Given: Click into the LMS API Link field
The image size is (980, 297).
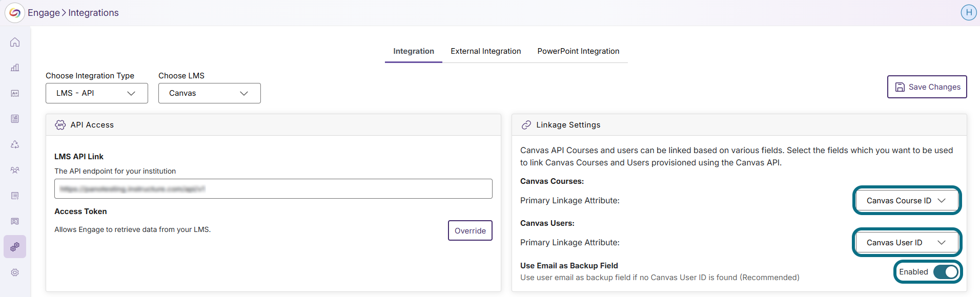Looking at the screenshot, I should point(273,189).
